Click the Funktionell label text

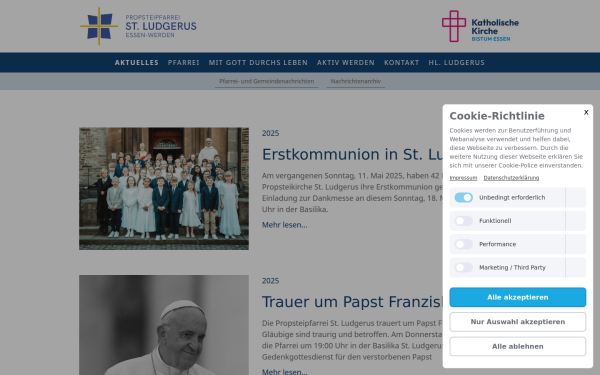(495, 221)
